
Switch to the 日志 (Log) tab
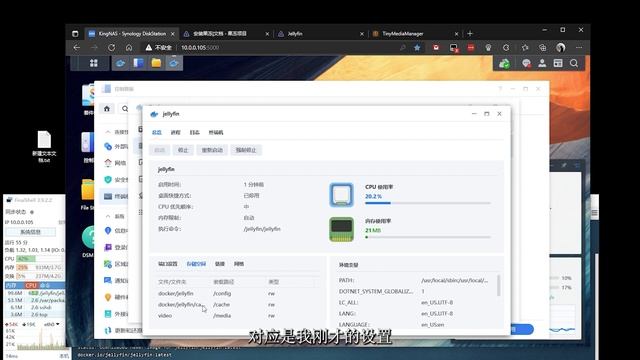195,132
